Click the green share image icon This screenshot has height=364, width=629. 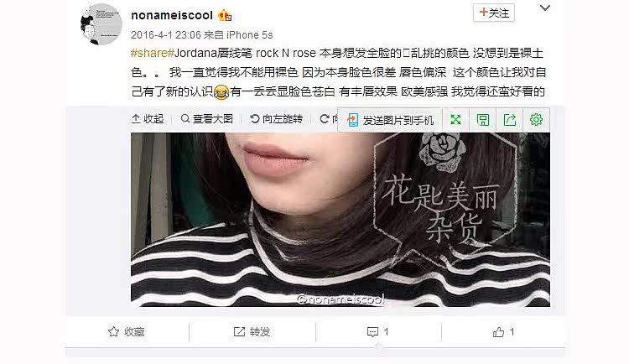[509, 120]
